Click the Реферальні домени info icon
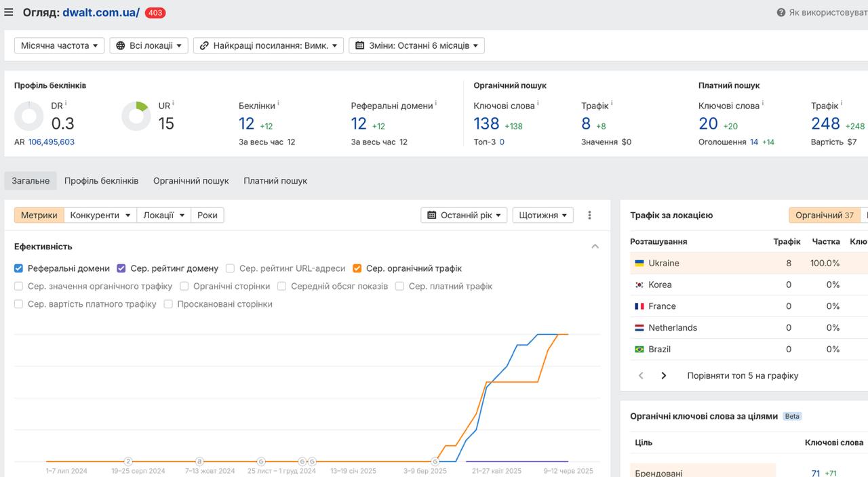Viewport: 868px width, 477px height. click(435, 104)
